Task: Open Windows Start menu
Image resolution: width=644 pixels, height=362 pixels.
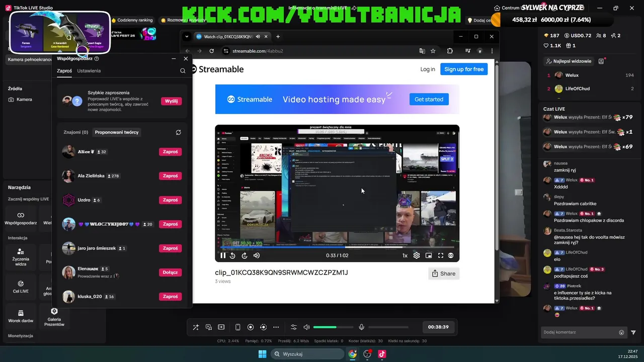Action: click(x=262, y=354)
